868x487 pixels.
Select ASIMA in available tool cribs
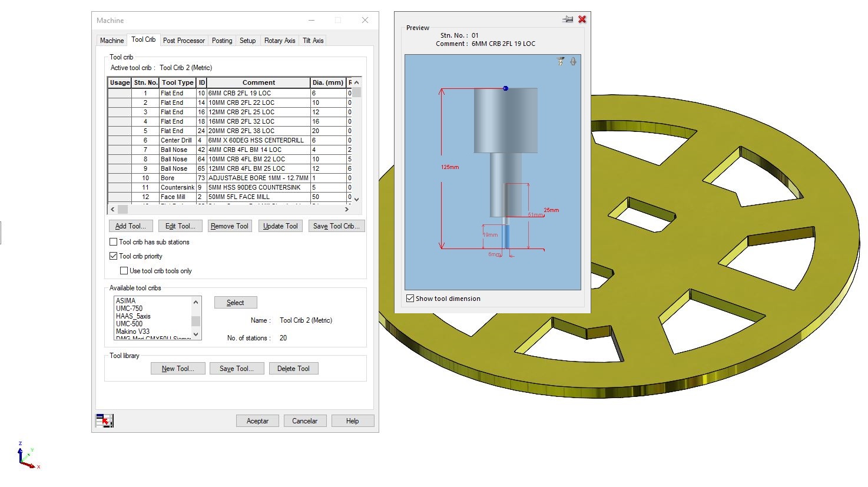pos(126,301)
